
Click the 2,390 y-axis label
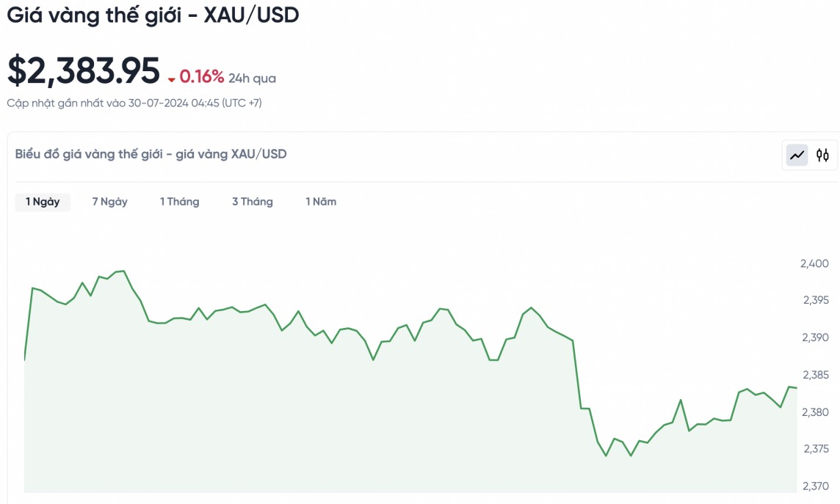(814, 337)
